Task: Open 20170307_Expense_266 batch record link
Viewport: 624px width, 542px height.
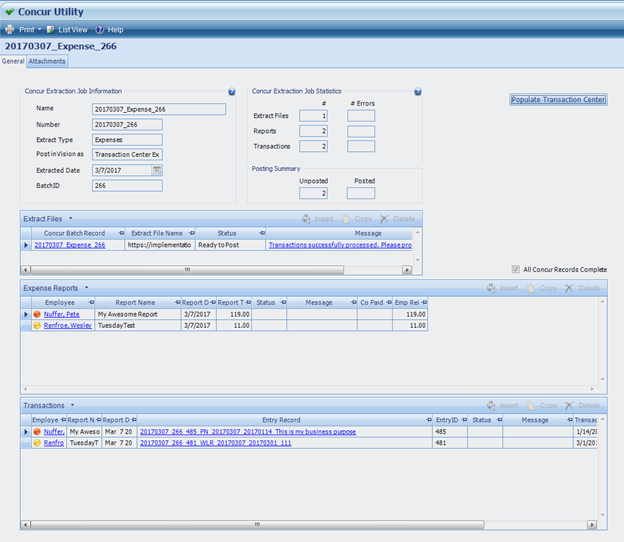Action: pyautogui.click(x=70, y=245)
